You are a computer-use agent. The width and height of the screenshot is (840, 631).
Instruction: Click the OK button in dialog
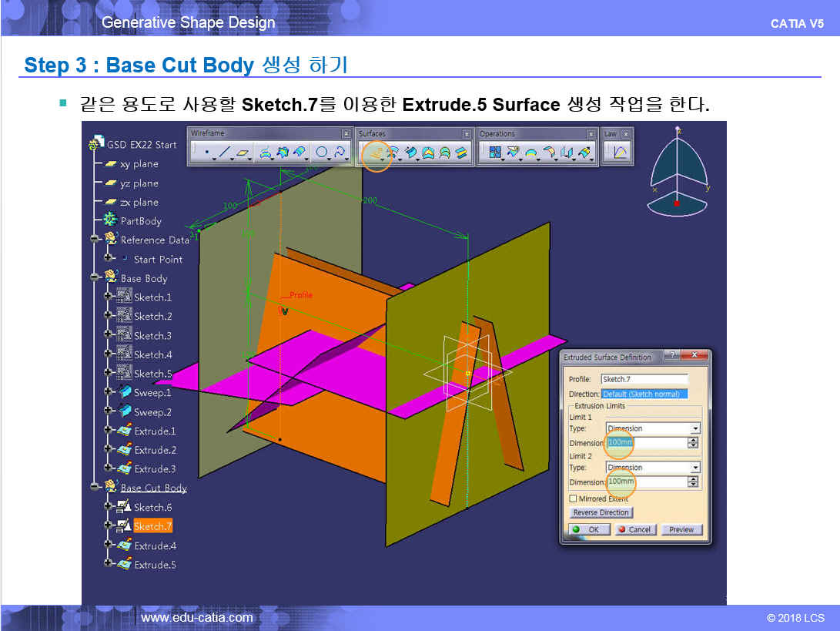(x=587, y=529)
